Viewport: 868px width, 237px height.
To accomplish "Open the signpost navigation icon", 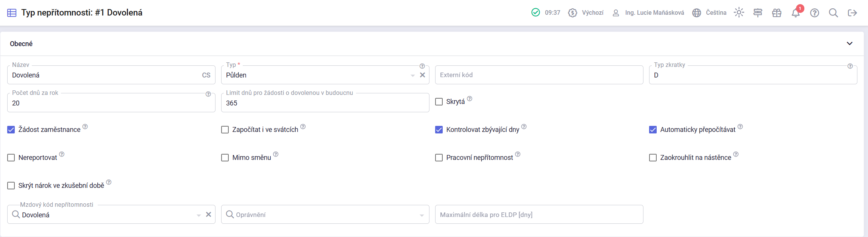I will pyautogui.click(x=758, y=13).
